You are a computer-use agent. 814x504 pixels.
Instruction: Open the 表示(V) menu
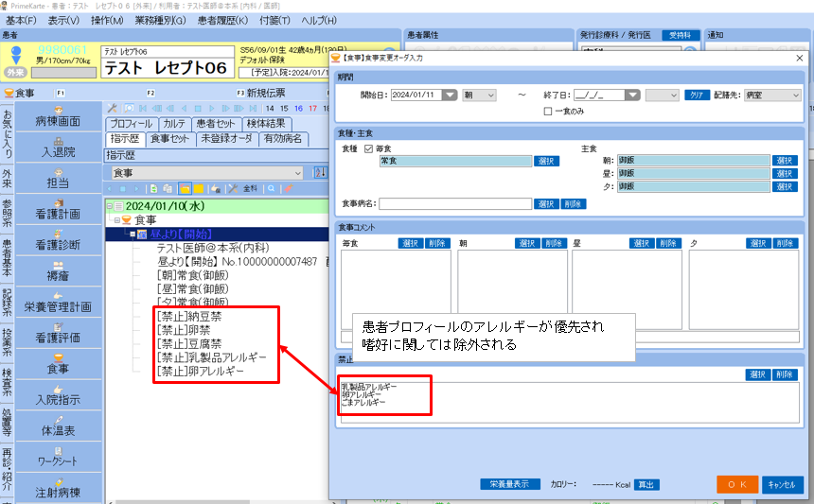pyautogui.click(x=63, y=20)
